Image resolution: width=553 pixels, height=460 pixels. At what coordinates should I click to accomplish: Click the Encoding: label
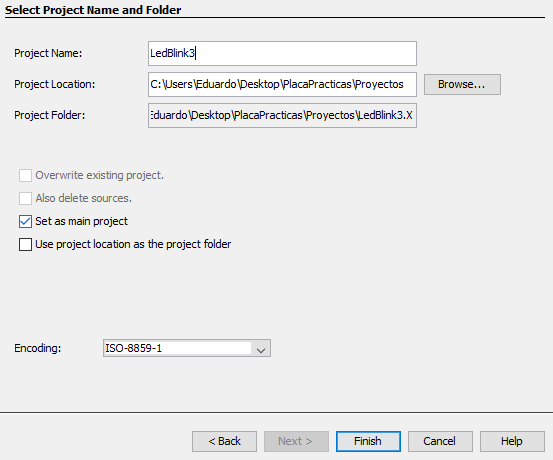pyautogui.click(x=37, y=349)
